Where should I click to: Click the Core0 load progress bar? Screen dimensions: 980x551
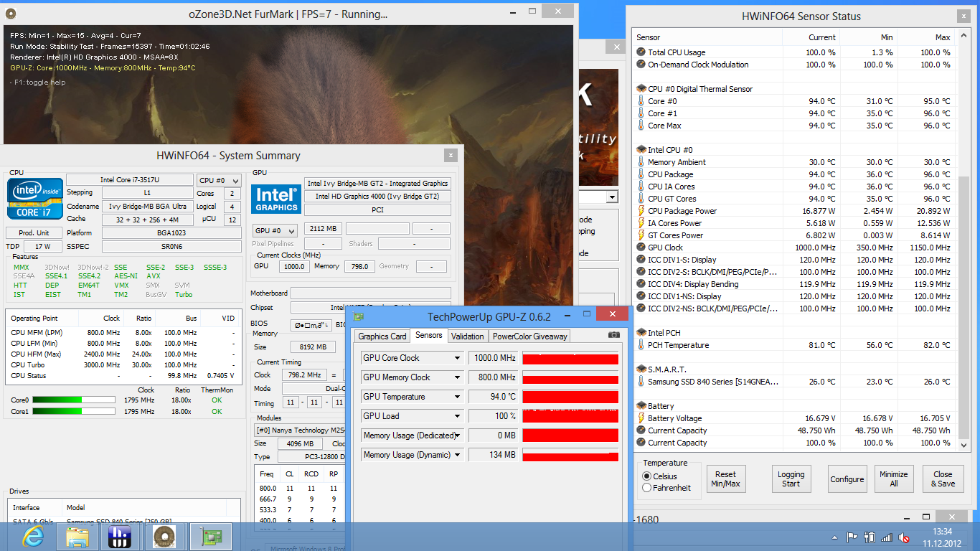(x=74, y=400)
